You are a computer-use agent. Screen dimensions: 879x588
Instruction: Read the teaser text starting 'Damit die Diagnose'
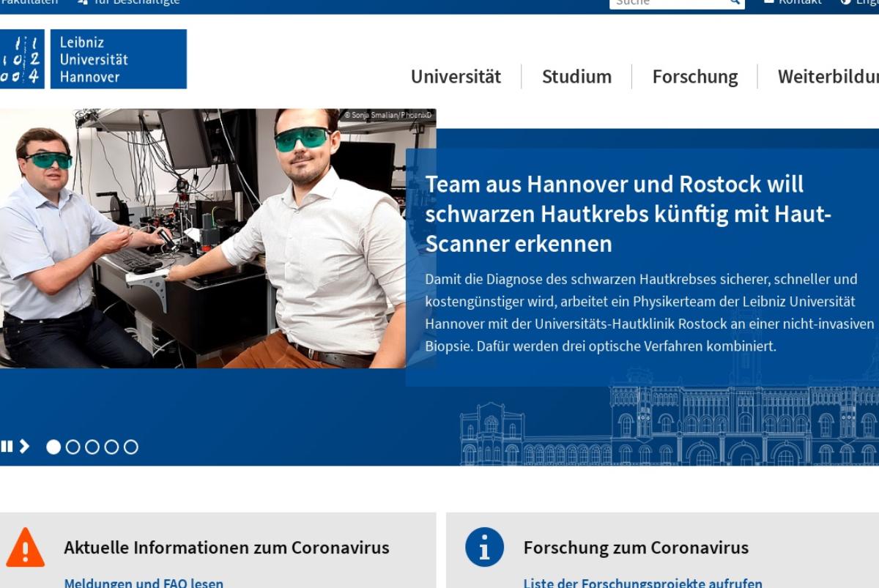click(x=649, y=313)
